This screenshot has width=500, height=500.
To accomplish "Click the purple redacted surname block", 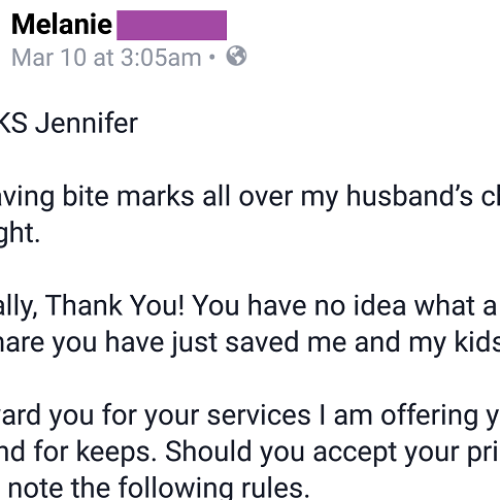I will (x=172, y=25).
